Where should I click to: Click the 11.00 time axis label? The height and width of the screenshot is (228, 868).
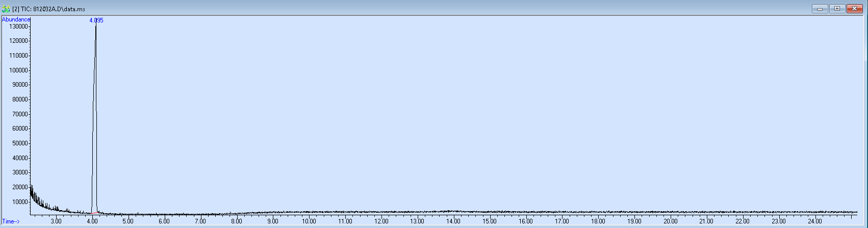click(345, 221)
